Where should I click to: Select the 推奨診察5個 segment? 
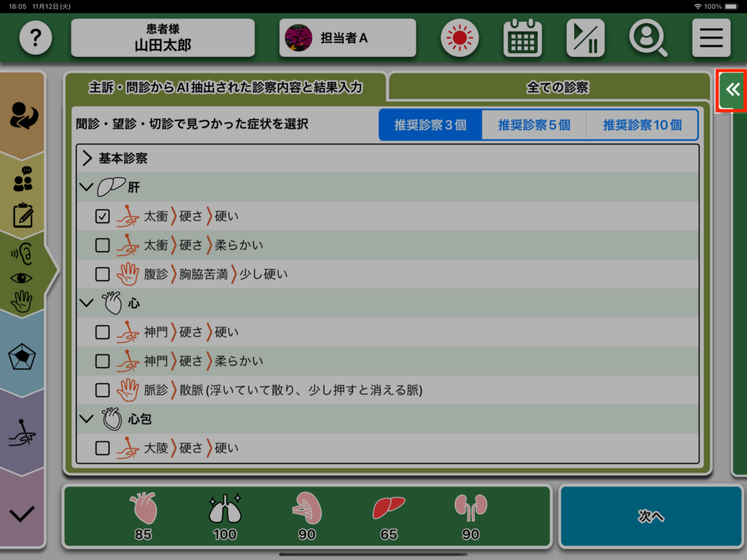click(x=533, y=125)
